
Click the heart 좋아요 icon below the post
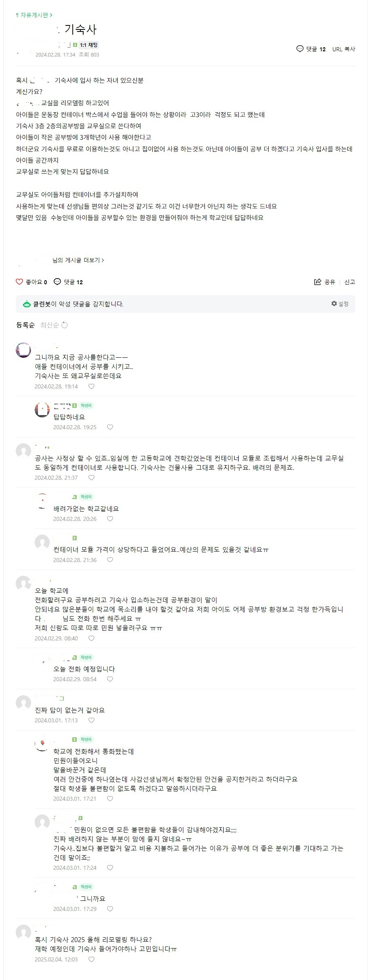(x=19, y=282)
